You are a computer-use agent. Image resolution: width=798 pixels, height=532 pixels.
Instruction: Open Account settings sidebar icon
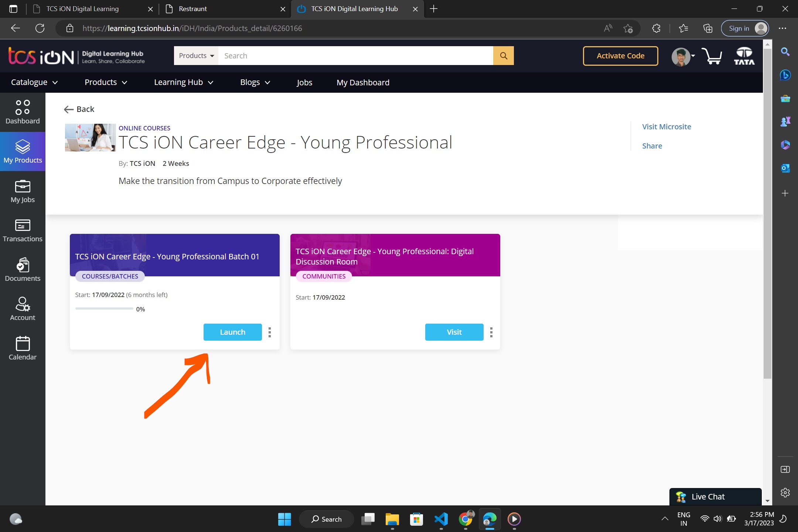tap(23, 309)
